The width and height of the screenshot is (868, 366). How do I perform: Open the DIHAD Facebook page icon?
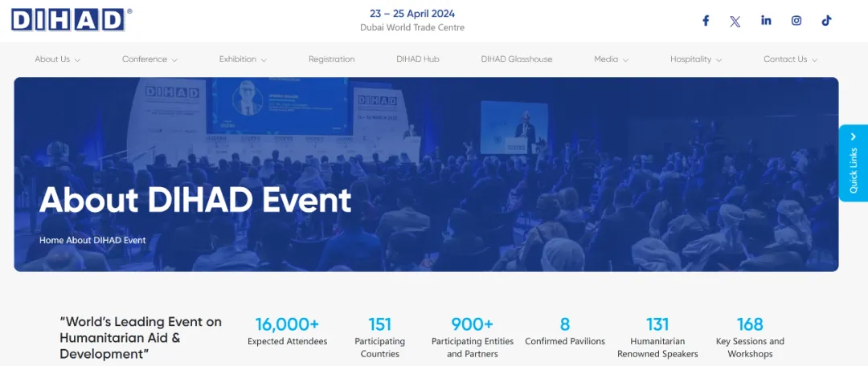click(706, 21)
